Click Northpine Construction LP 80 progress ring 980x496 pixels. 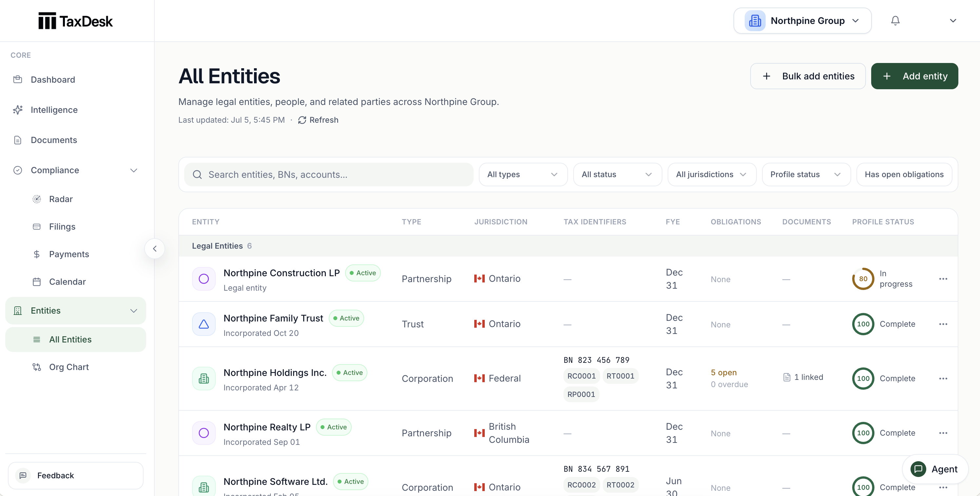(x=863, y=279)
